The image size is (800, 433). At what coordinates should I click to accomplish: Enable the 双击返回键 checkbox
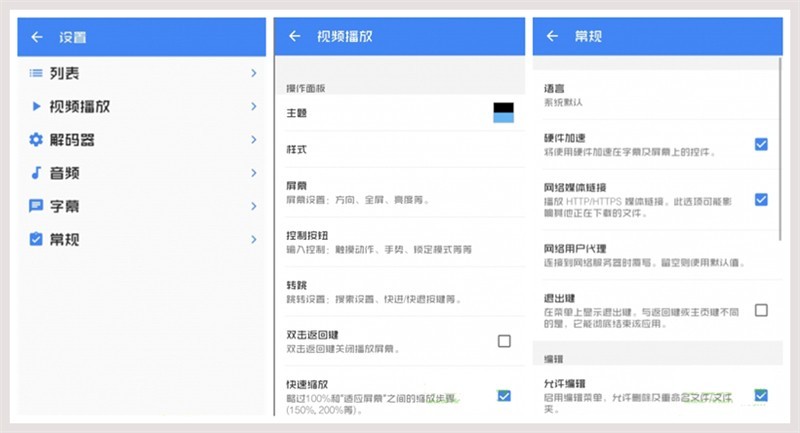point(504,341)
